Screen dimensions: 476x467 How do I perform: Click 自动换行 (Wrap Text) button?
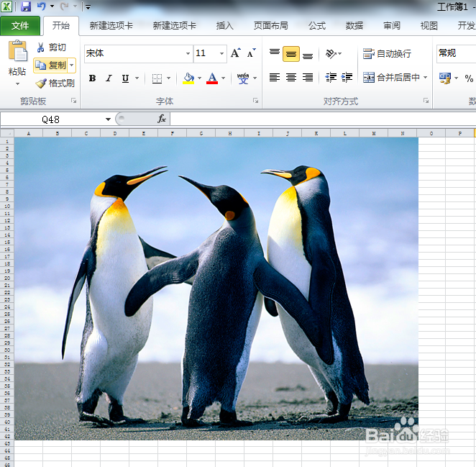387,54
